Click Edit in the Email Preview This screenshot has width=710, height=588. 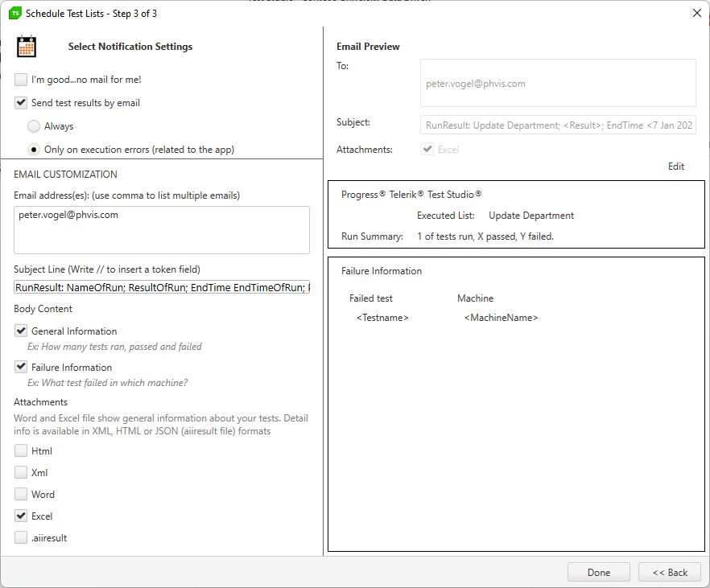(675, 167)
